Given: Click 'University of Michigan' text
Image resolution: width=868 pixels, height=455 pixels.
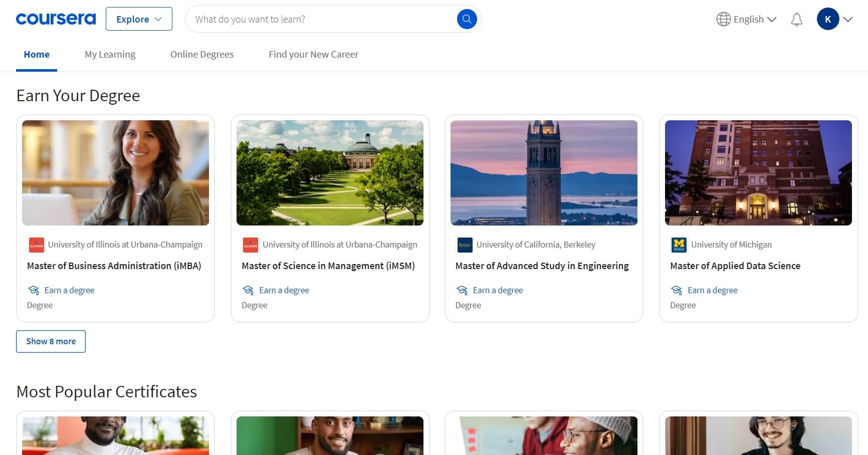Looking at the screenshot, I should [731, 245].
